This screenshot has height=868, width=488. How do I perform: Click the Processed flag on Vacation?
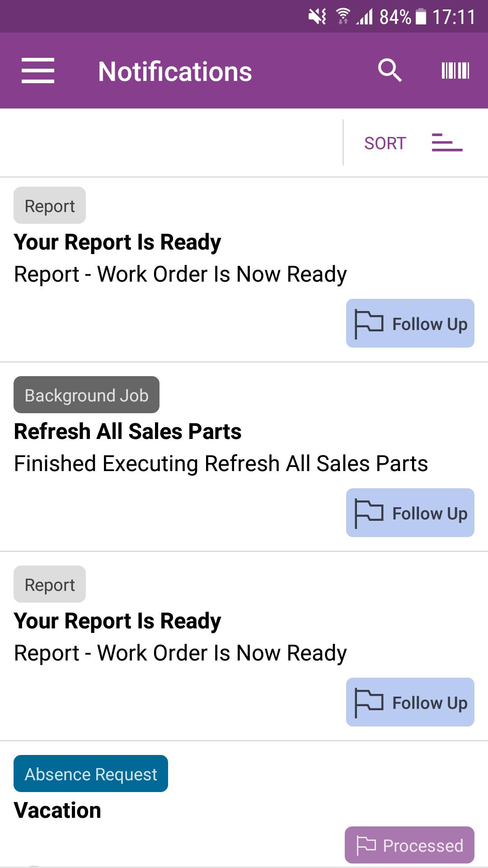click(409, 845)
